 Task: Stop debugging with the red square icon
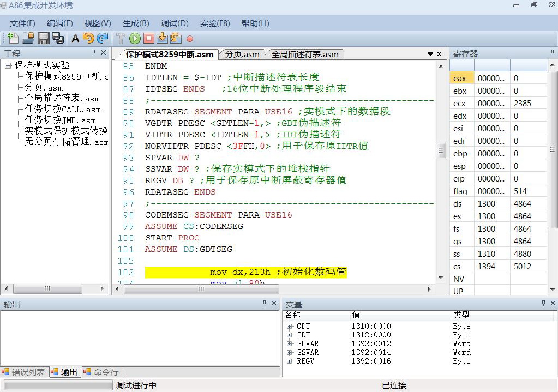coord(148,39)
